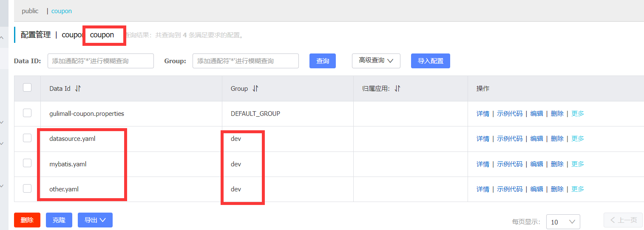Click 删除 link in mybatis.yaml row

(x=557, y=164)
